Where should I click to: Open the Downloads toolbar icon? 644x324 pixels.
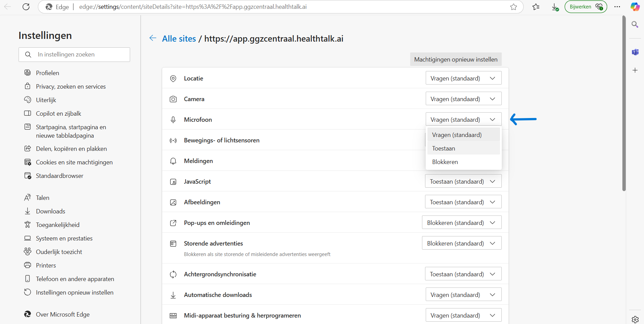555,7
